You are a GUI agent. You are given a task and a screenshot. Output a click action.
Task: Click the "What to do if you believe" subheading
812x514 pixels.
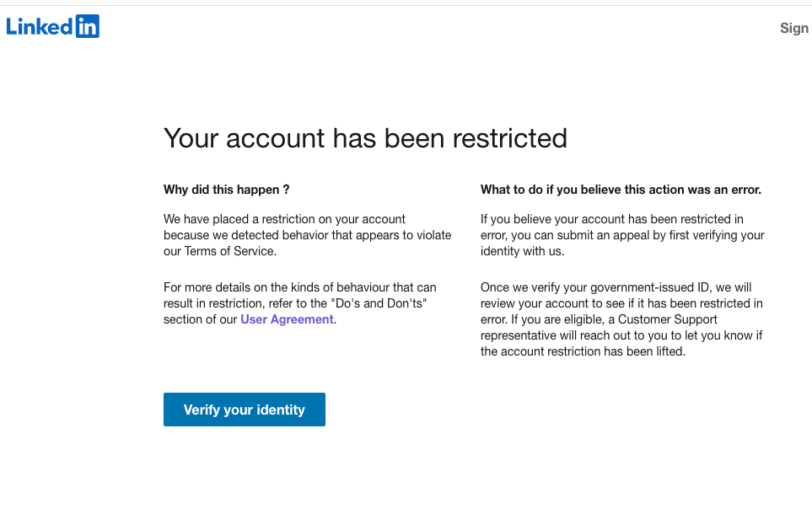click(x=621, y=190)
